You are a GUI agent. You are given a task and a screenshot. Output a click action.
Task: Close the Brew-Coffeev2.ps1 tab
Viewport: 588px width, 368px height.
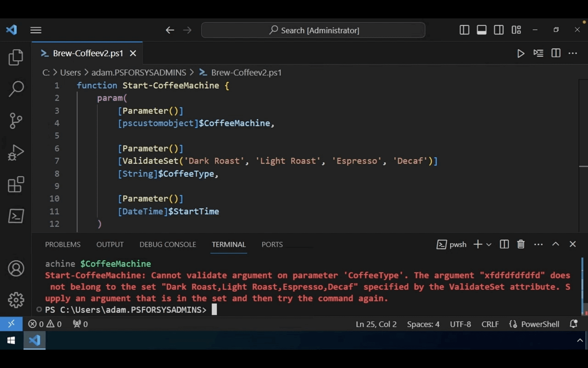[x=133, y=53]
